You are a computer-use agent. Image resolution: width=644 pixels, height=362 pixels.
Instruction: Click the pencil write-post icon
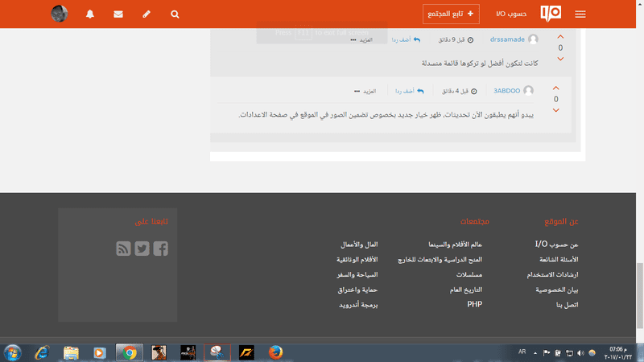click(x=147, y=14)
